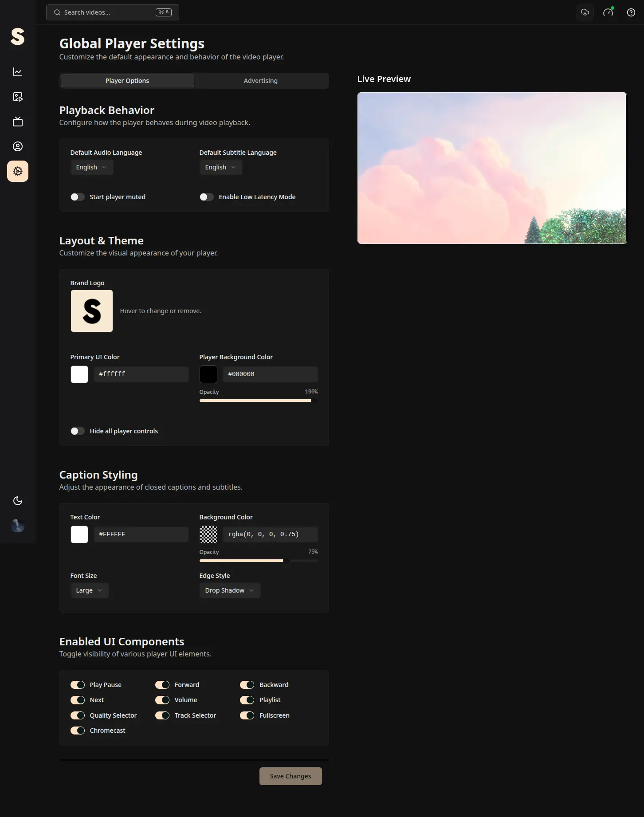Open the Font Size Large dropdown
Image resolution: width=644 pixels, height=817 pixels.
click(90, 590)
